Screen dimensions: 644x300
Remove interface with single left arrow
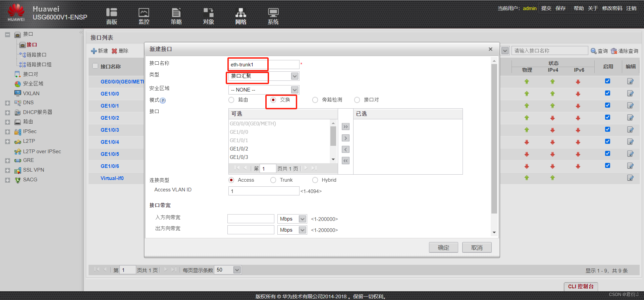click(345, 149)
